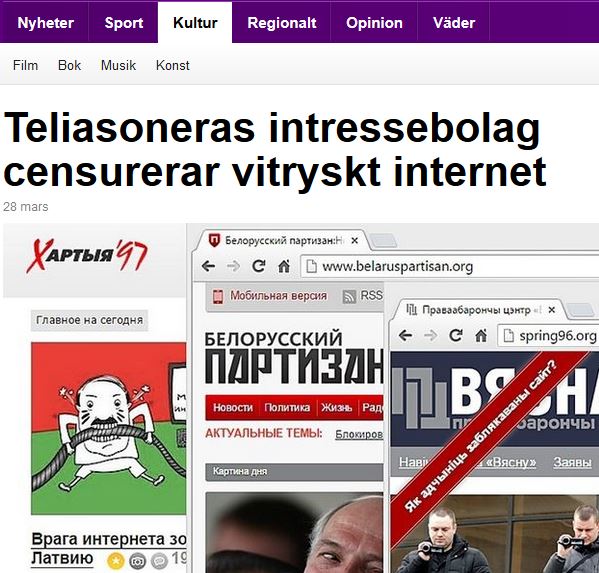Open the Väder weather tab
Screen dimensions: 599x573
click(454, 23)
